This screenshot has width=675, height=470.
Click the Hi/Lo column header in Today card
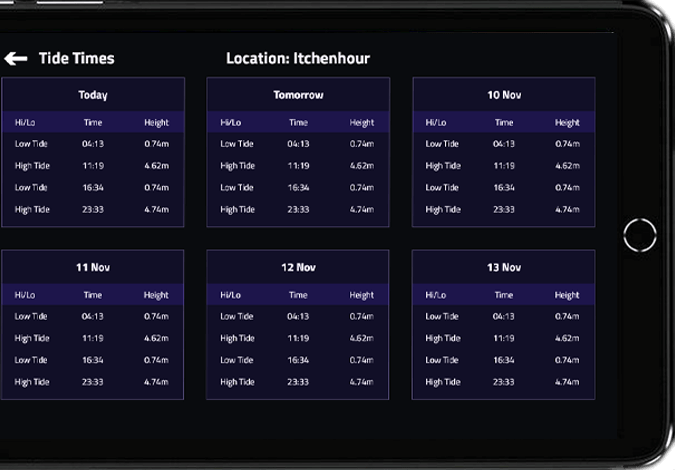[x=25, y=123]
